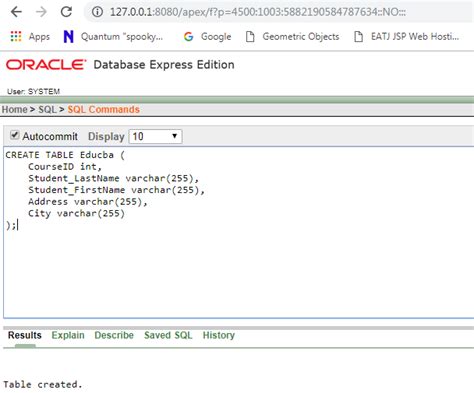Click SQL Commands breadcrumb entry
The width and height of the screenshot is (474, 393).
tap(104, 109)
